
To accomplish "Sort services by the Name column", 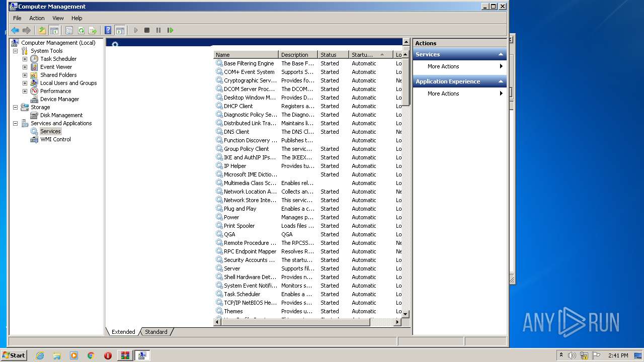I will click(246, 55).
